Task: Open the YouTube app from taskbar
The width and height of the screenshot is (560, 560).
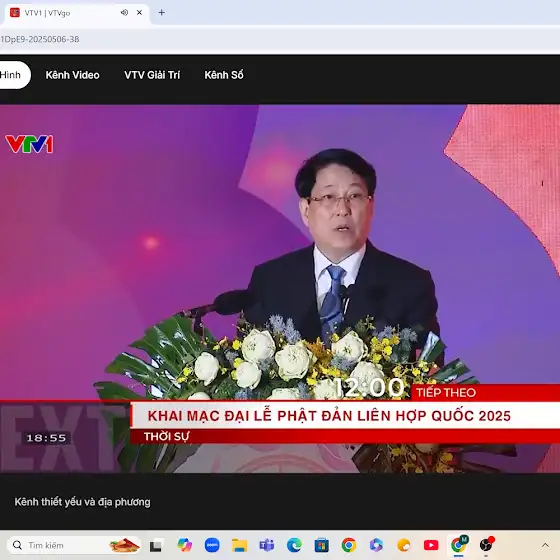Action: click(431, 545)
